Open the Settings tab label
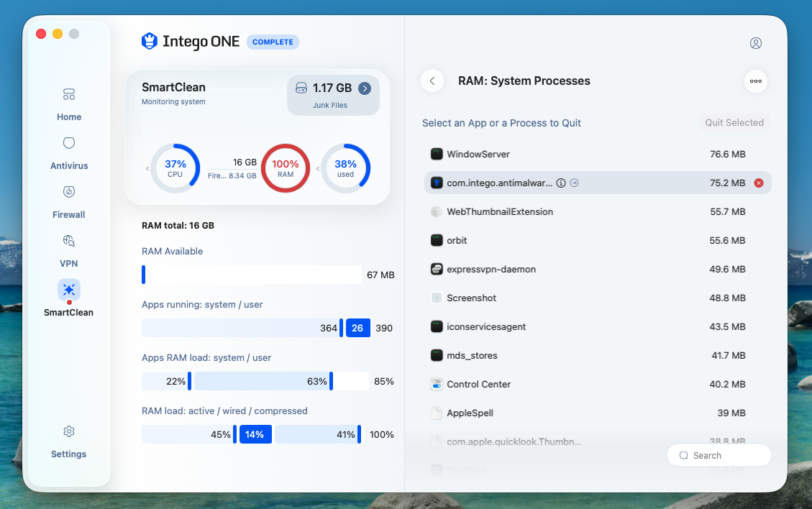Viewport: 812px width, 509px height. pyautogui.click(x=69, y=454)
